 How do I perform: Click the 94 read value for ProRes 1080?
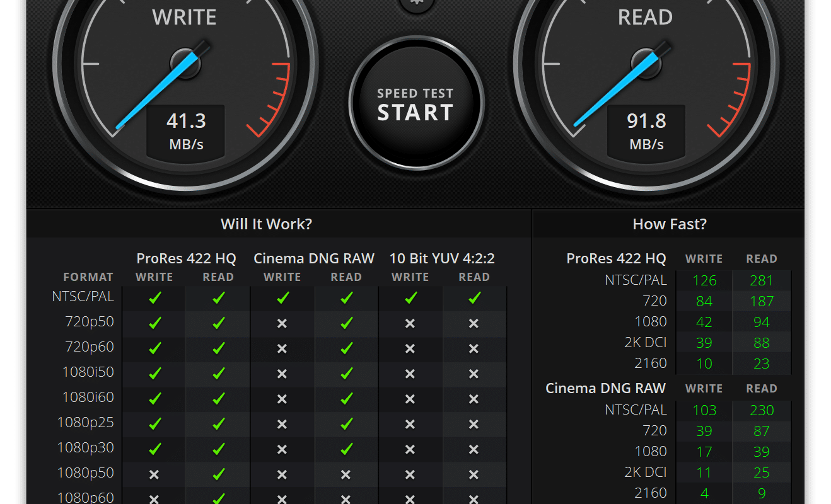762,323
